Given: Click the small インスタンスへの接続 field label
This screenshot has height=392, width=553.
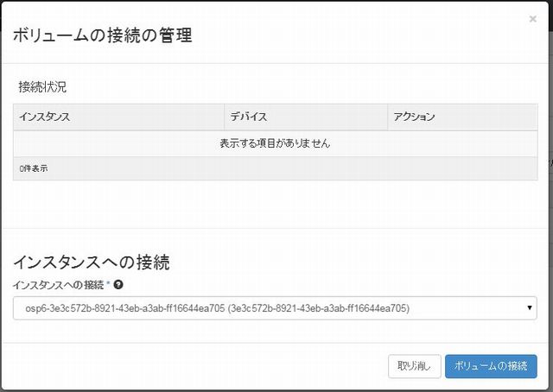Looking at the screenshot, I should 57,284.
